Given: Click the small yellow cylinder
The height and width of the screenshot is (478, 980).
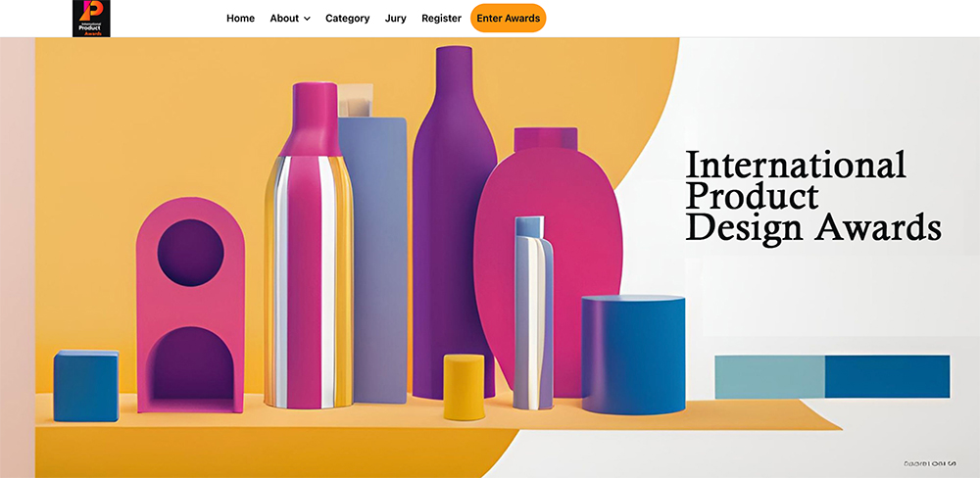Looking at the screenshot, I should point(464,388).
